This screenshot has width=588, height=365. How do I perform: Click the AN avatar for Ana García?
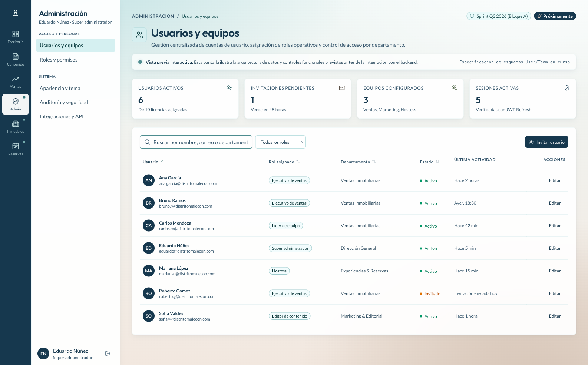(149, 180)
